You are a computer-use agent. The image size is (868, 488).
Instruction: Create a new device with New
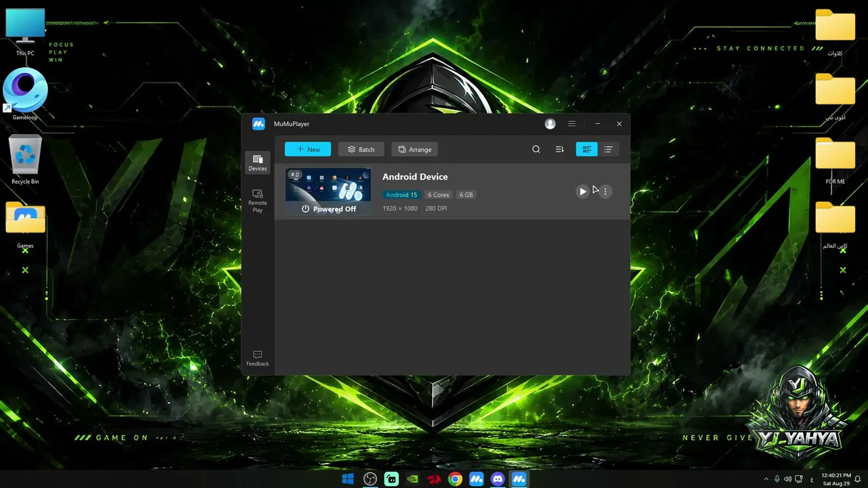tap(308, 149)
